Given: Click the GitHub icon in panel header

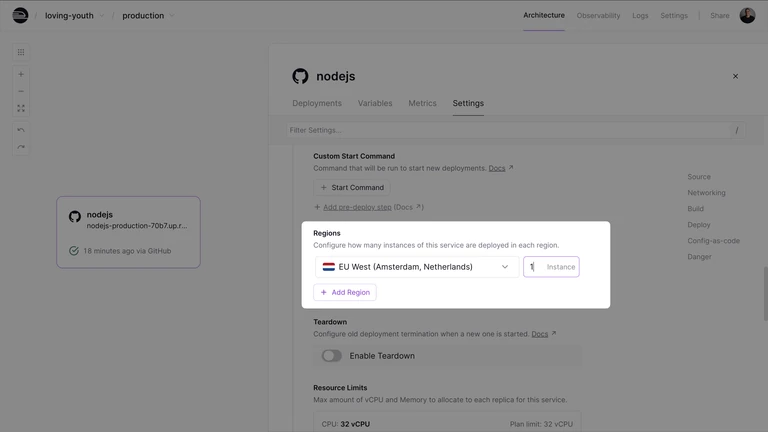Looking at the screenshot, I should pos(300,76).
